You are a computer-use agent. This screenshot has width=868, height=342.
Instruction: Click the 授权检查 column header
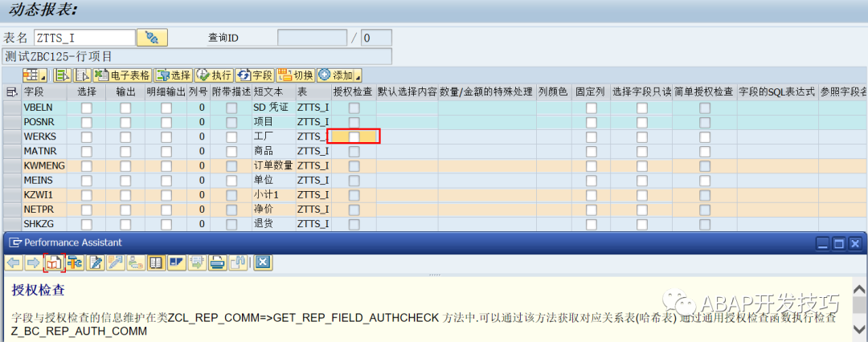(x=354, y=92)
